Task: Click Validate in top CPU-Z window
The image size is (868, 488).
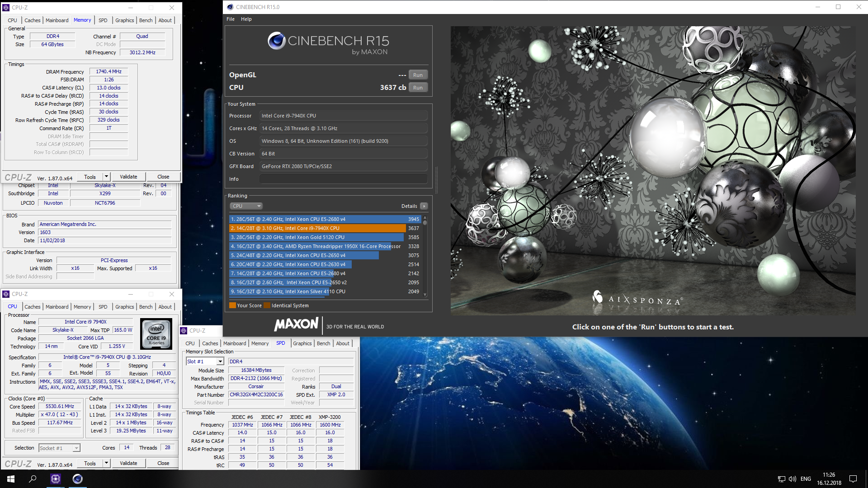Action: pos(128,177)
